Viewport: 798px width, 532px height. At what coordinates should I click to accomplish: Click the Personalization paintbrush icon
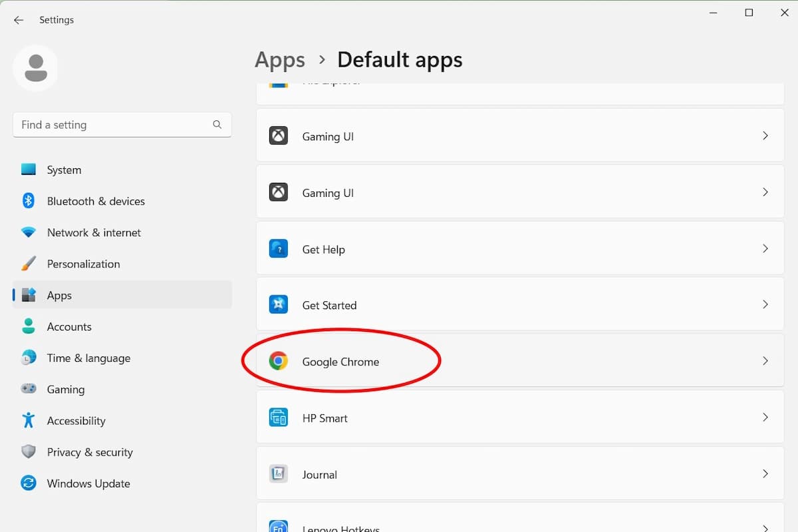(29, 264)
